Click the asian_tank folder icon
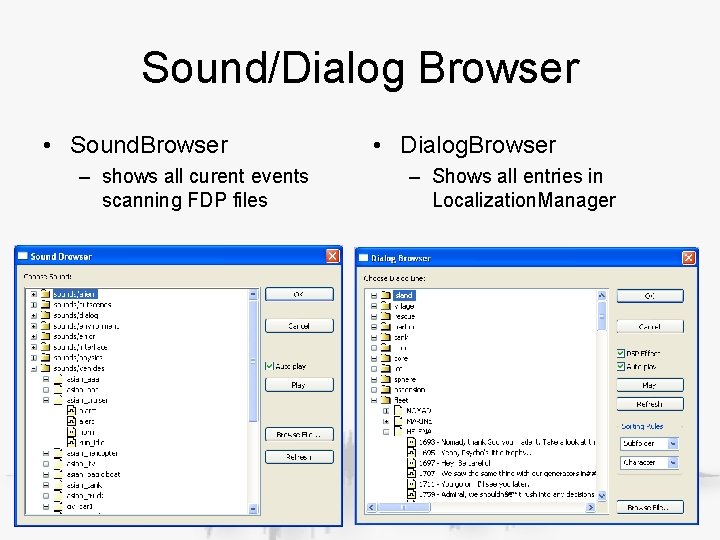 tap(58, 485)
